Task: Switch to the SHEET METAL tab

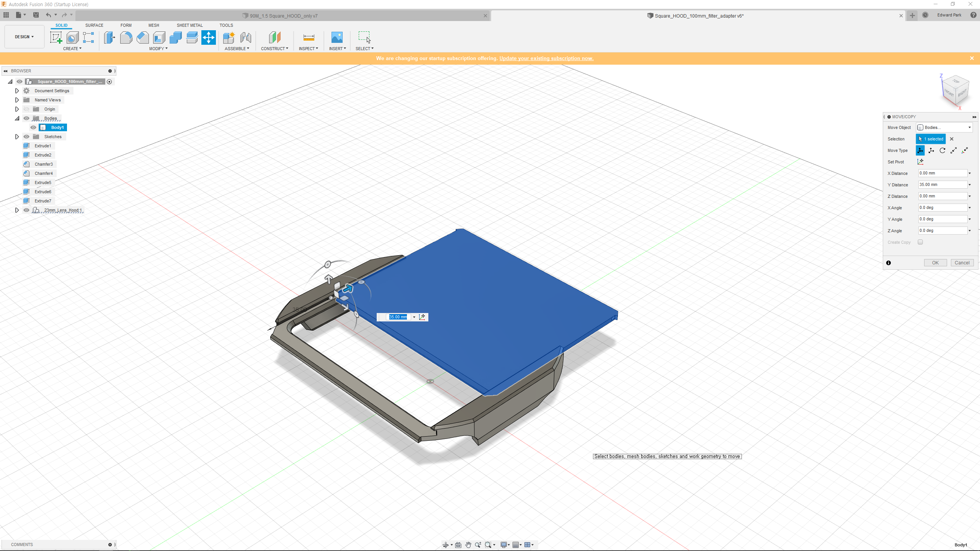Action: pyautogui.click(x=189, y=25)
